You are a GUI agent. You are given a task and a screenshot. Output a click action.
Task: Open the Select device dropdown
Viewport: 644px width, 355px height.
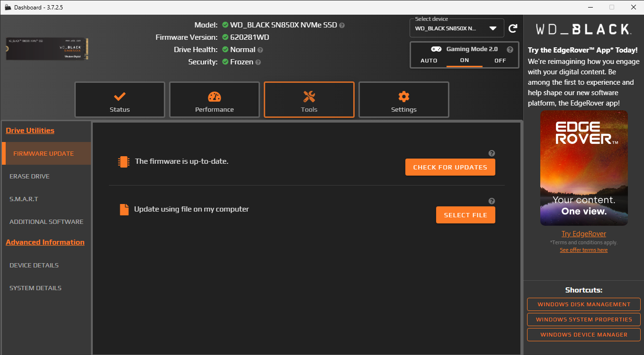[456, 28]
